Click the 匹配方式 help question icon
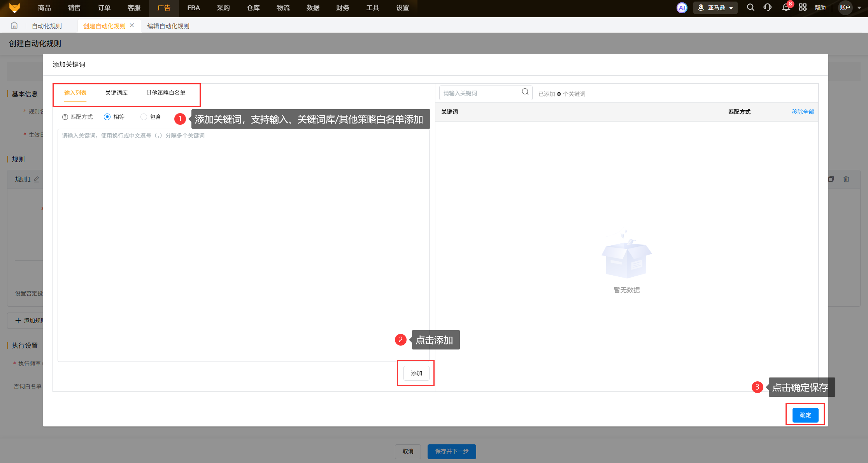Viewport: 868px width, 463px height. [65, 117]
